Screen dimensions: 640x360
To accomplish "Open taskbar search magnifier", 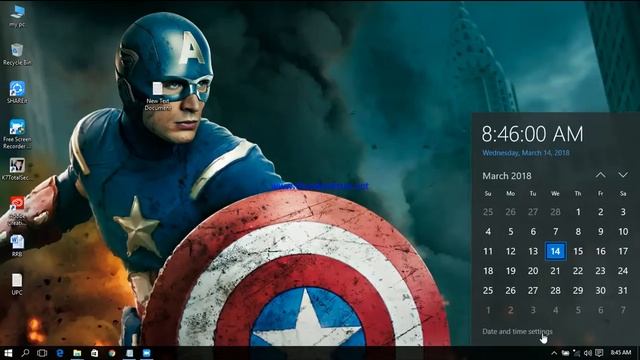I will (x=25, y=353).
